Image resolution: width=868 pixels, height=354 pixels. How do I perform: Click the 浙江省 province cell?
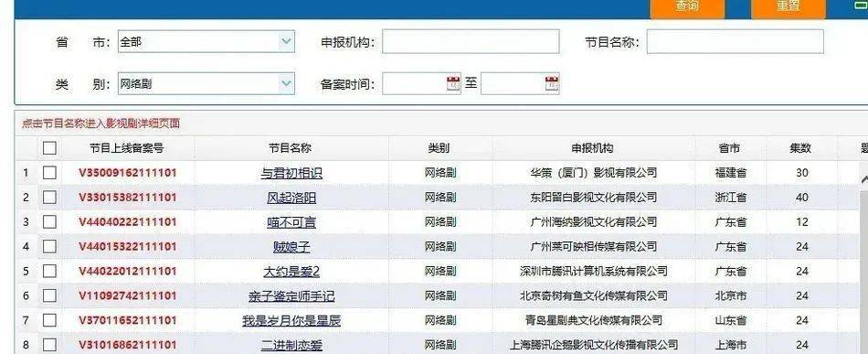[731, 198]
